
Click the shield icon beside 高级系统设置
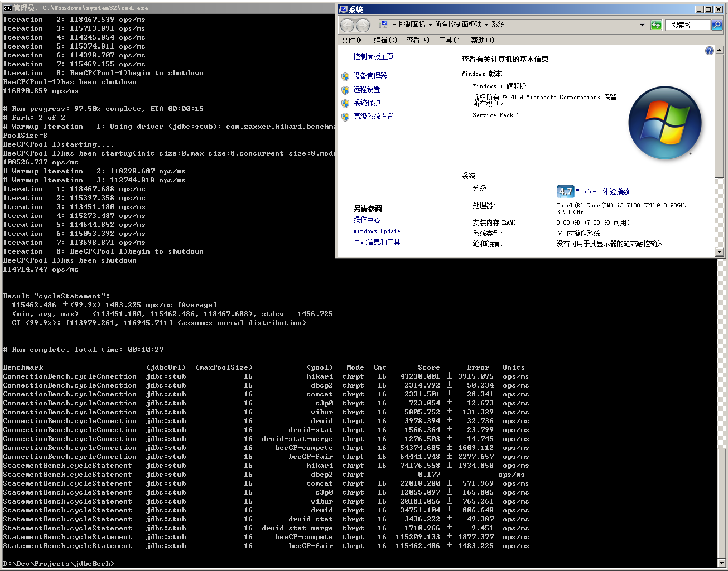tap(346, 116)
